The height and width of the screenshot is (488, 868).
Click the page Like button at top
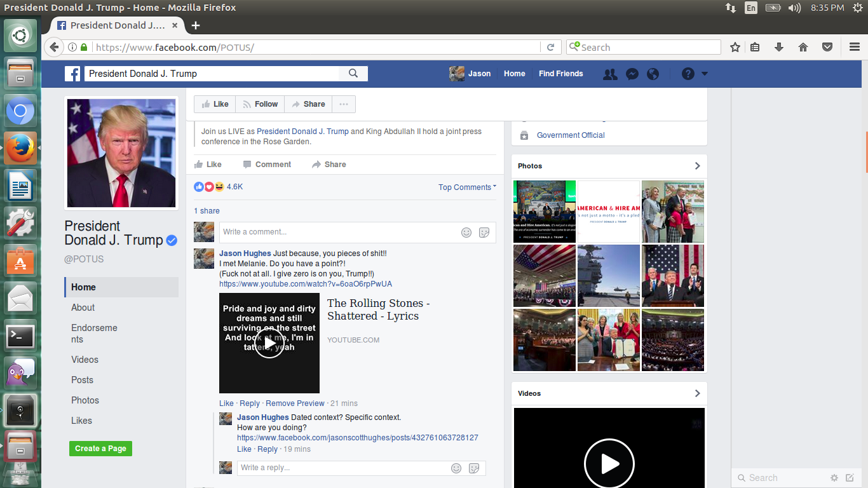[x=215, y=104]
